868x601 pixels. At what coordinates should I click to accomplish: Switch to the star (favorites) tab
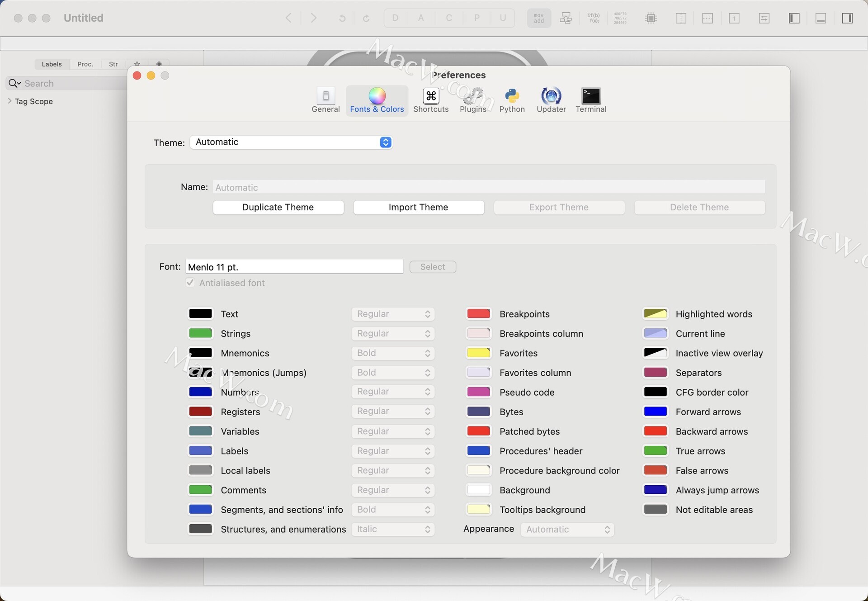click(x=137, y=64)
